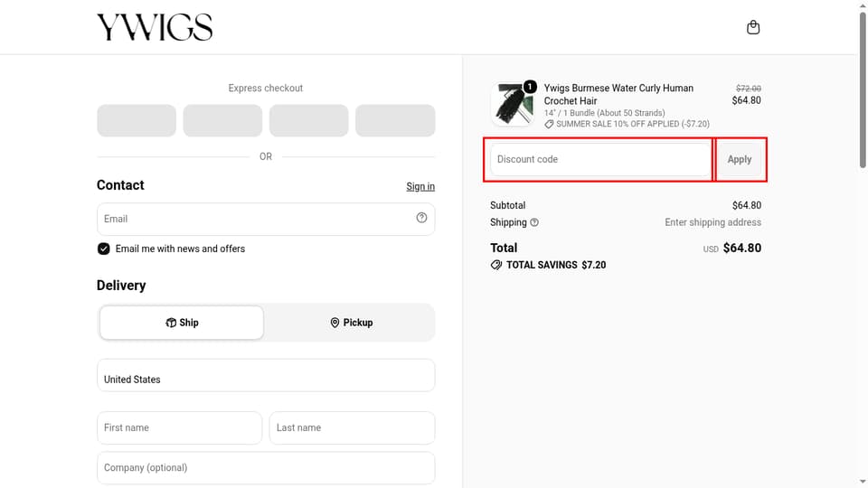Select the Pickup delivery option
Image resolution: width=868 pixels, height=488 pixels.
[351, 323]
